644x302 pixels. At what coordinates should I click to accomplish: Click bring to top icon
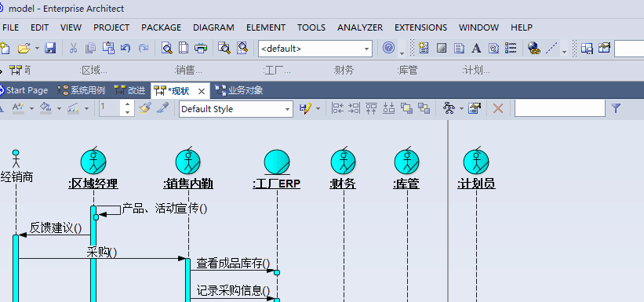click(x=406, y=108)
